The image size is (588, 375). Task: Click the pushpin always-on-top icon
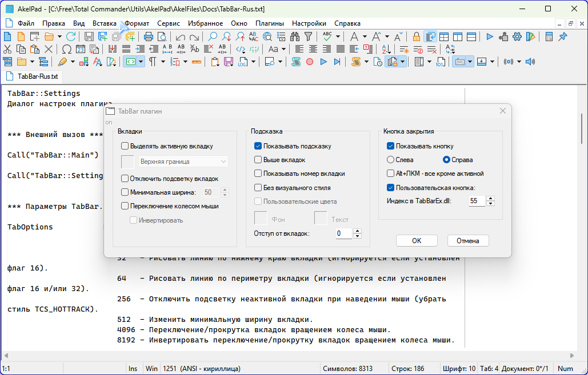(x=563, y=37)
